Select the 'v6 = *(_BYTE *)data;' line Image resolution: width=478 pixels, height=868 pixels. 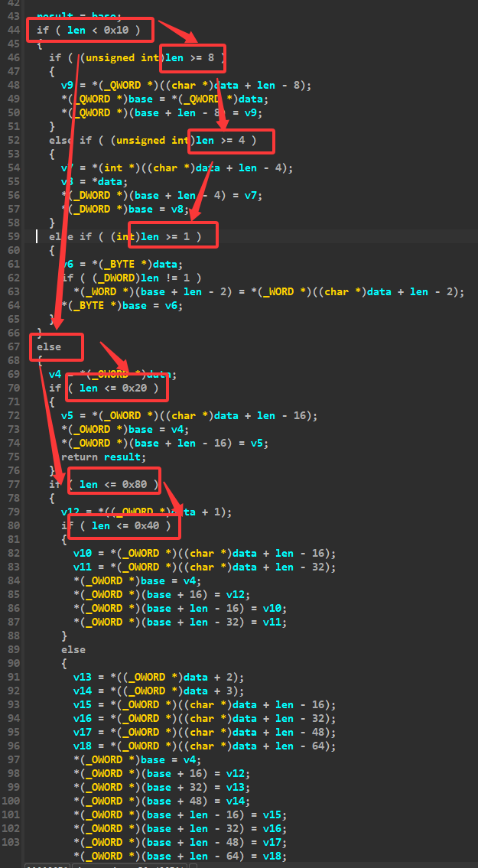click(x=122, y=264)
